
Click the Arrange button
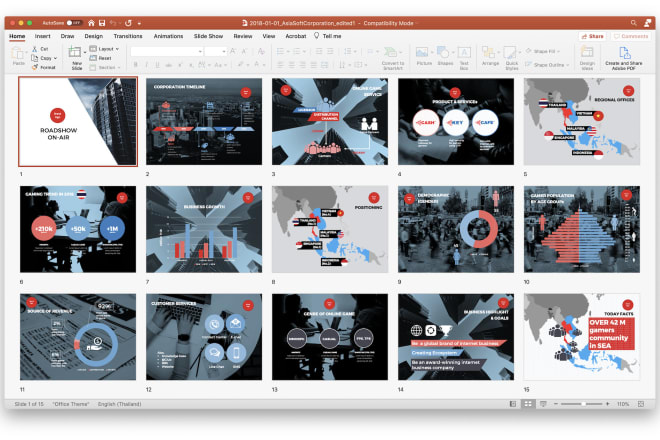click(490, 56)
